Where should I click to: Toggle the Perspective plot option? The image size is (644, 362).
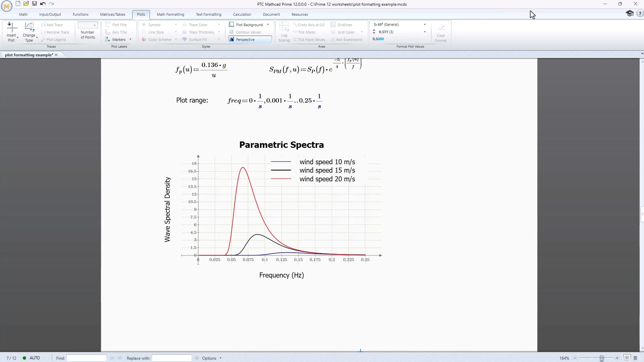click(x=250, y=40)
